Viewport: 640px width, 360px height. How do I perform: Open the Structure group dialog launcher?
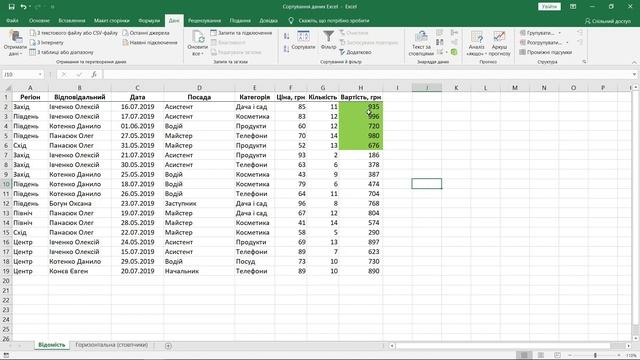584,62
